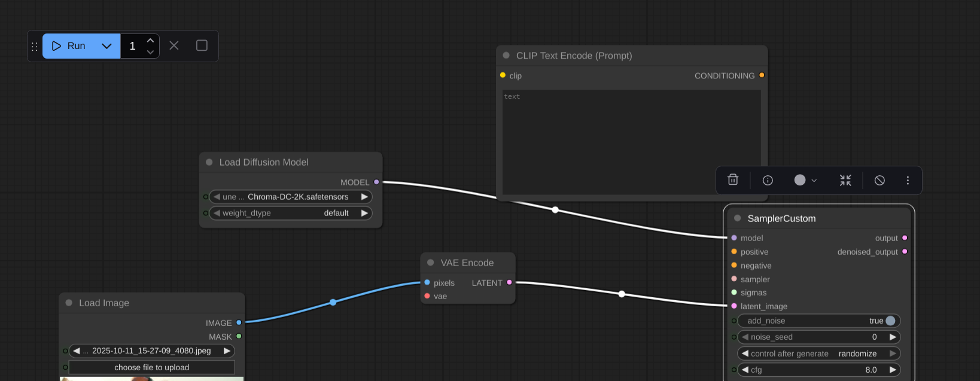This screenshot has height=381, width=980.
Task: Click the pixels input slot on VAE Encode
Action: 427,282
